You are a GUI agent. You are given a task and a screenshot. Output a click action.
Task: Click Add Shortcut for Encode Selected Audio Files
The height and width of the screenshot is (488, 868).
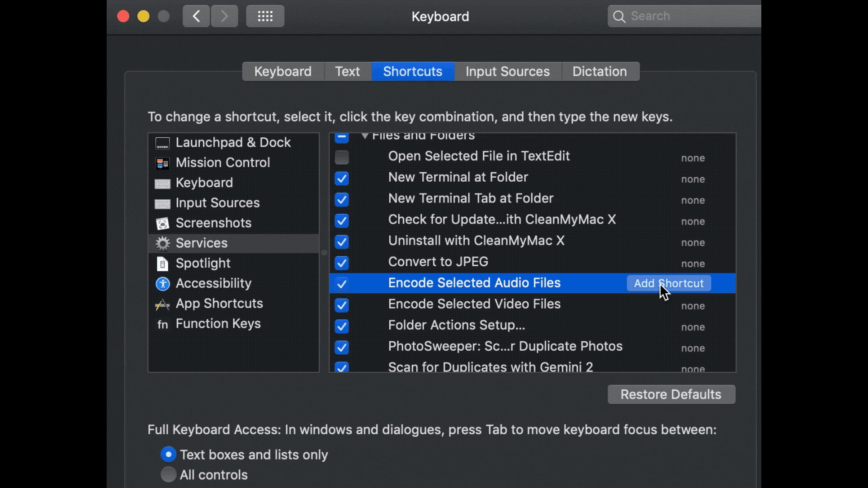(x=668, y=283)
